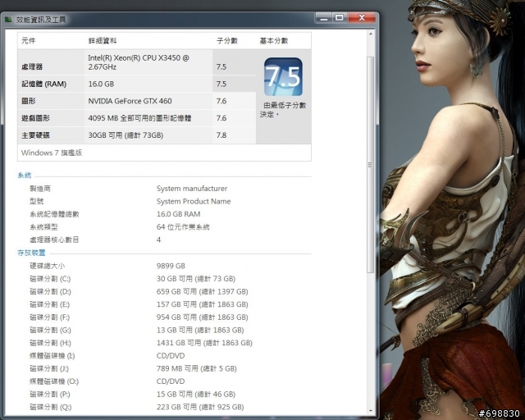
Task: Select the 處理器核心數目 label
Action: pyautogui.click(x=54, y=240)
